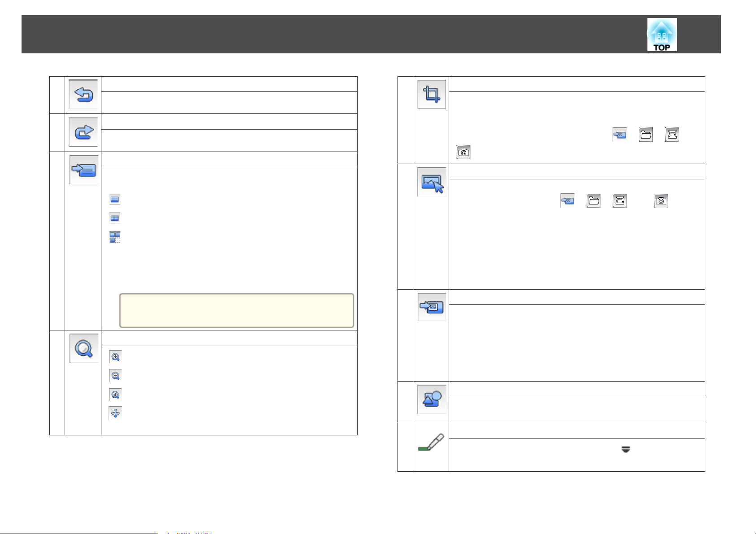Select the four-pane page layout icon
The height and width of the screenshot is (534, 756).
coord(115,237)
